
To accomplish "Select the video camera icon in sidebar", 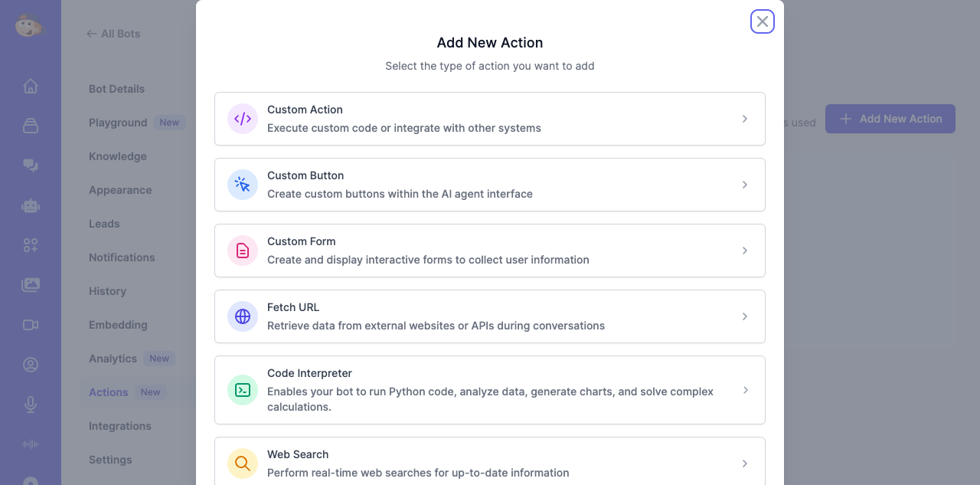I will tap(31, 325).
